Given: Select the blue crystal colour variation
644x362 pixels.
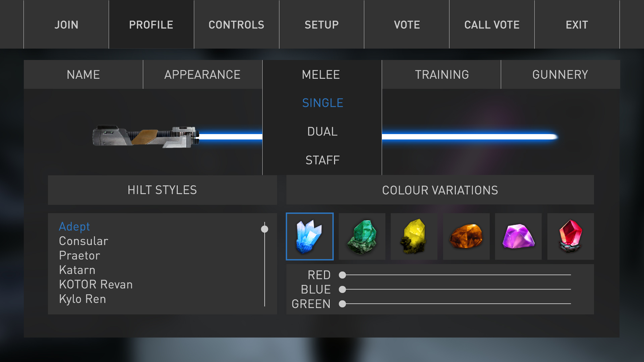Looking at the screenshot, I should click(x=310, y=236).
